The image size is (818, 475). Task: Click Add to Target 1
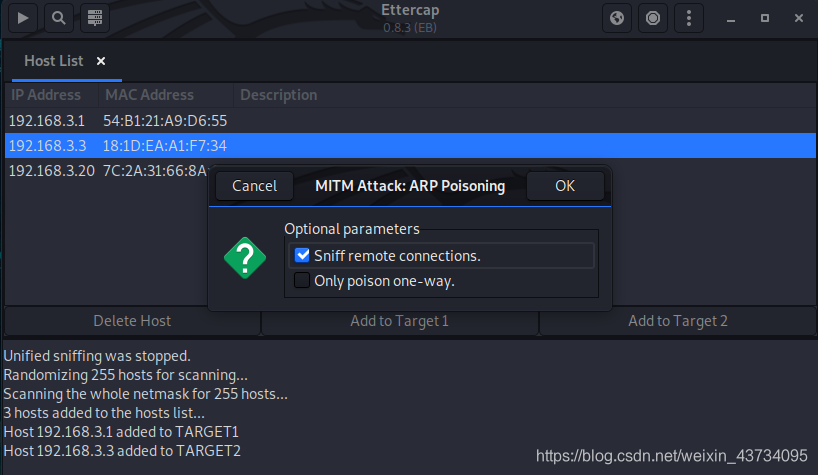point(399,321)
